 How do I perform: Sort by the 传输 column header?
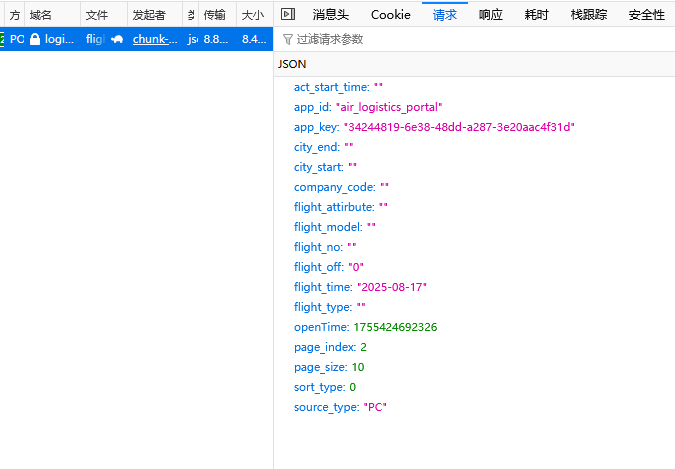(x=217, y=15)
